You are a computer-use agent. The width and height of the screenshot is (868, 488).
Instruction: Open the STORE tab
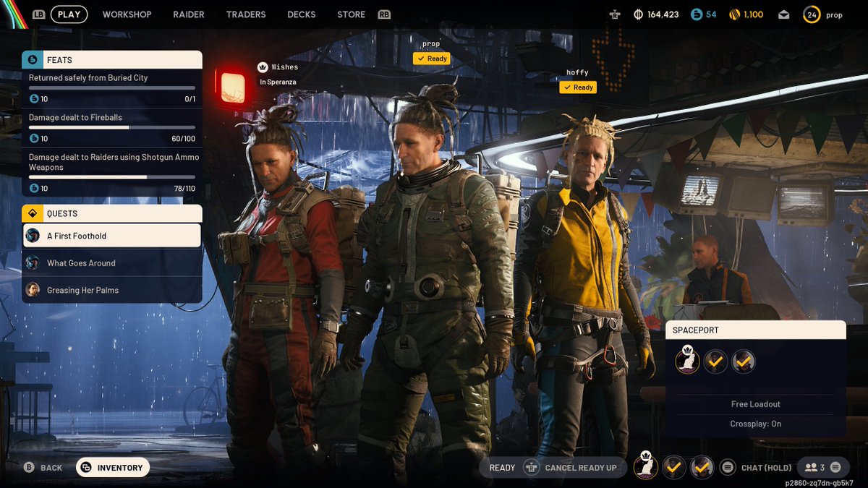click(352, 14)
